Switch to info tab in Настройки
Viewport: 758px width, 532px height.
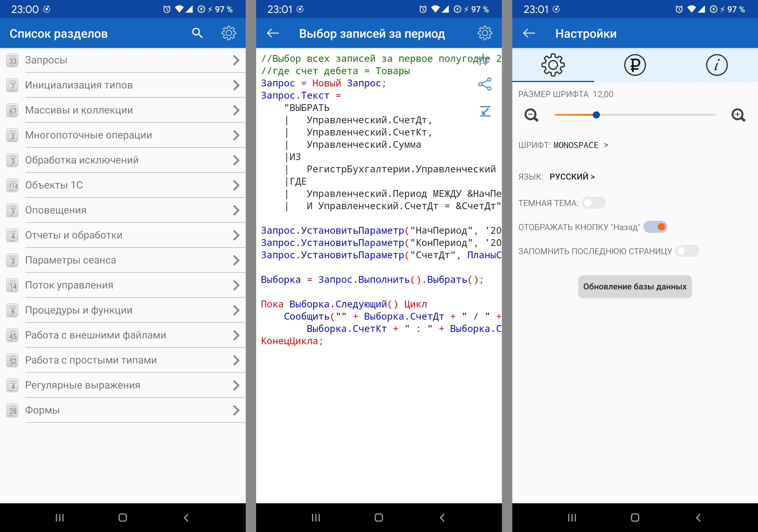[x=717, y=65]
